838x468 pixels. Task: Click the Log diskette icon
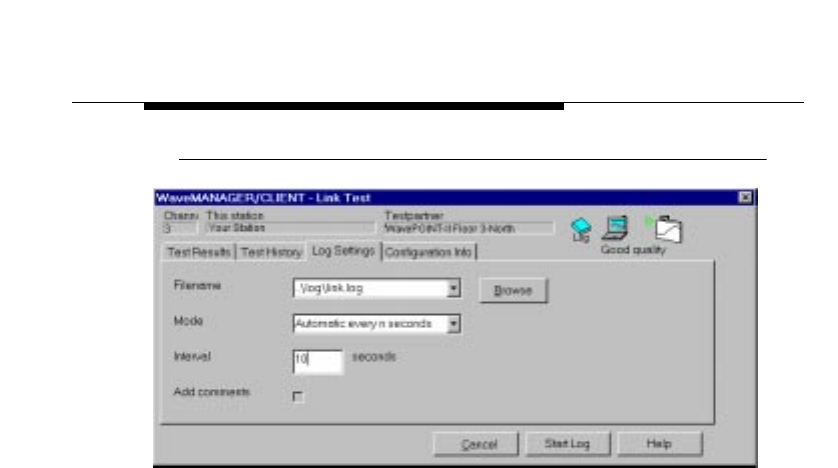pos(581,230)
